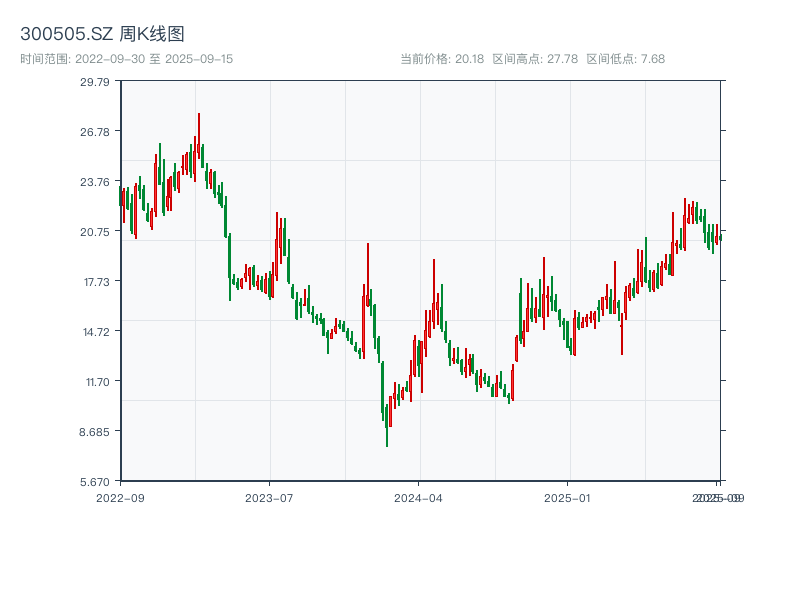The height and width of the screenshot is (600, 800).
Task: Click the 5.670 y-axis label
Action: (x=95, y=482)
